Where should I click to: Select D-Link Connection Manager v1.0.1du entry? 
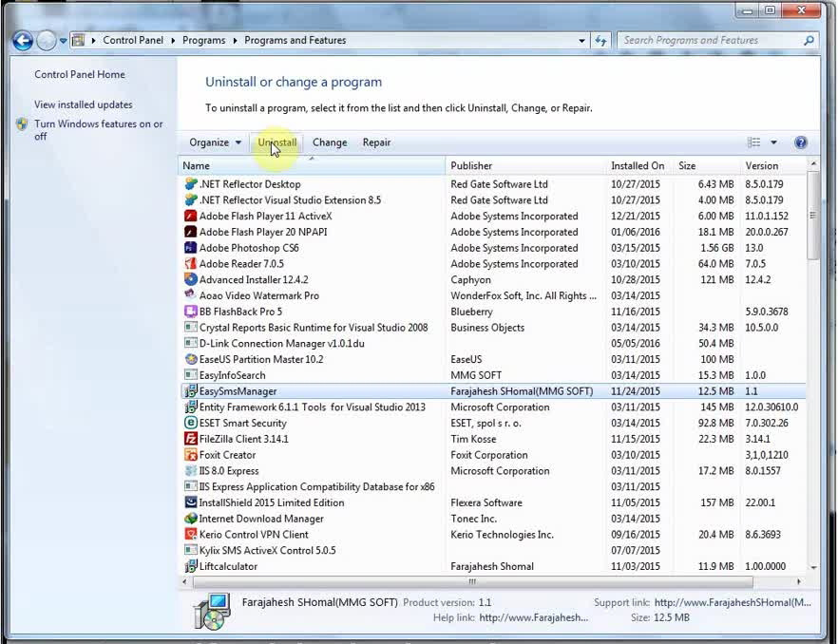point(281,343)
